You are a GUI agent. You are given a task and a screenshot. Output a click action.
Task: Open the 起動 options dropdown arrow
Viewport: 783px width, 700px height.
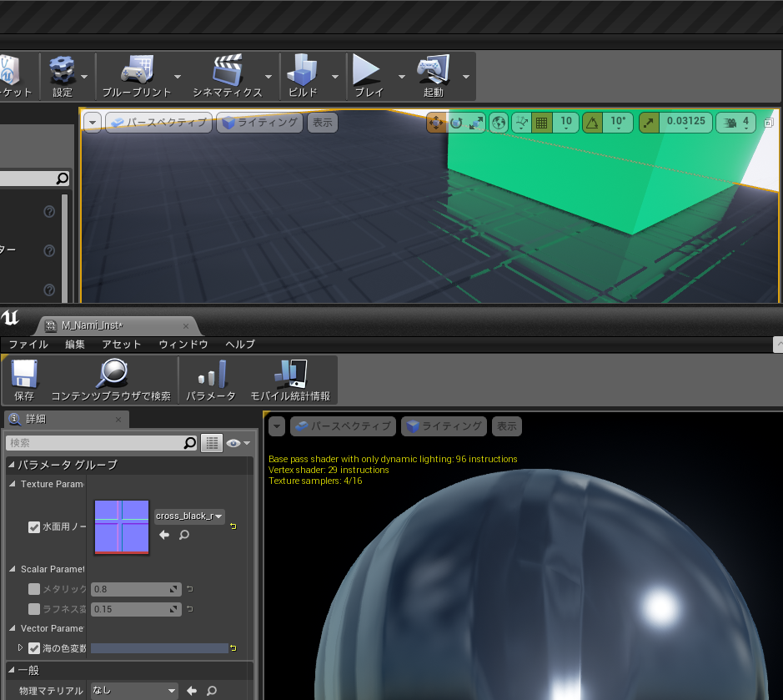(x=466, y=77)
